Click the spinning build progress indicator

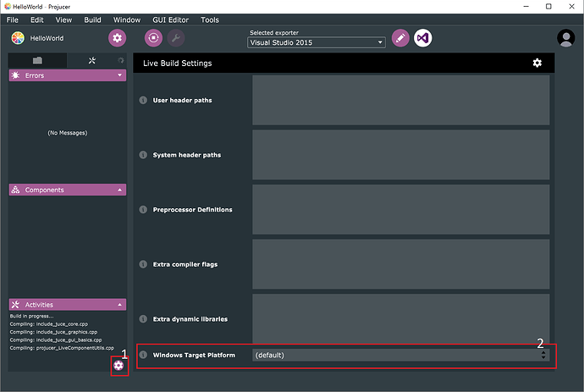[x=121, y=60]
